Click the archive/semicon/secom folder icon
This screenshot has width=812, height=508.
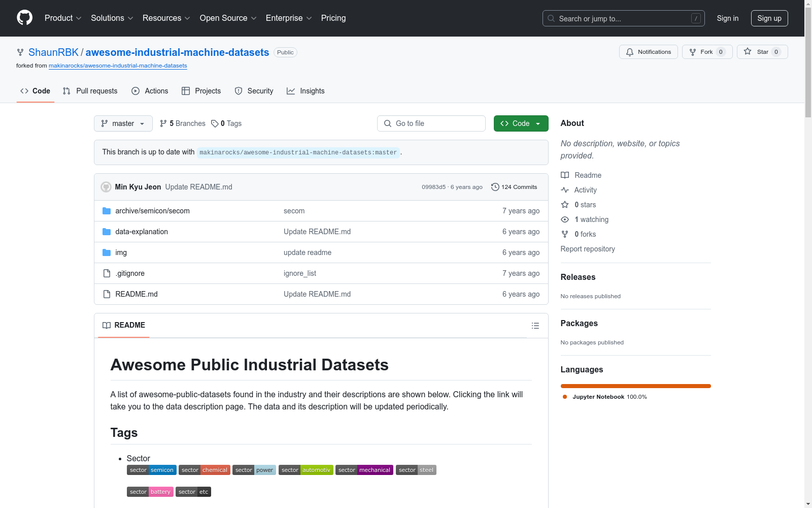107,211
